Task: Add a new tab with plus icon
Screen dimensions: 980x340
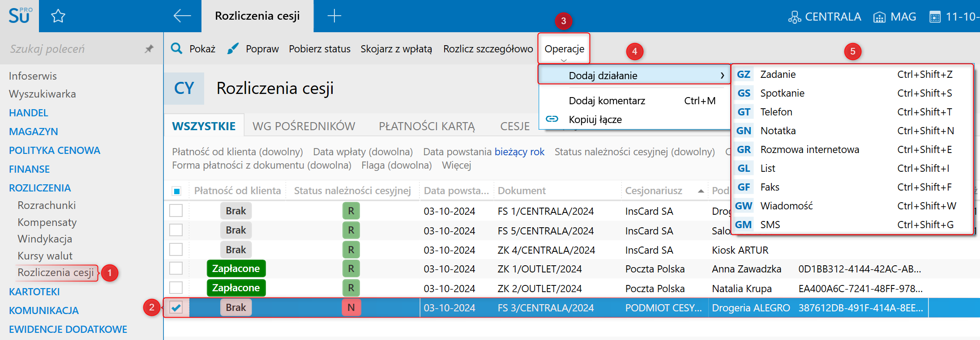Action: click(x=334, y=16)
